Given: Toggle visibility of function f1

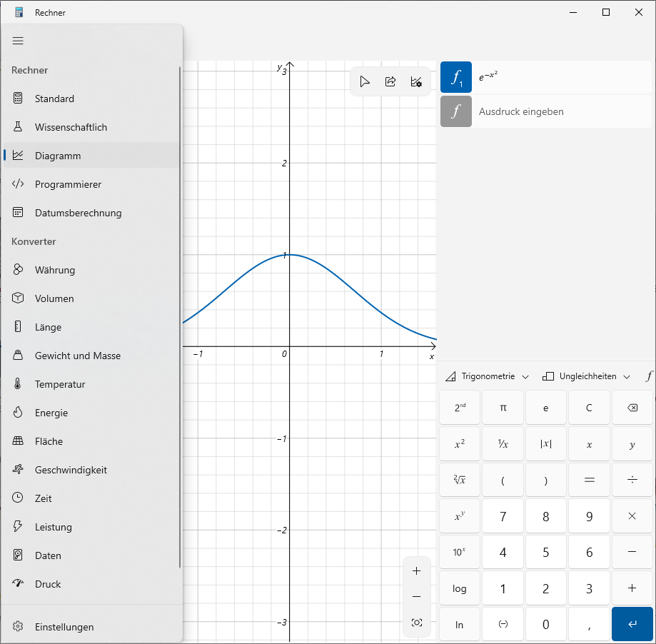Looking at the screenshot, I should [x=456, y=77].
